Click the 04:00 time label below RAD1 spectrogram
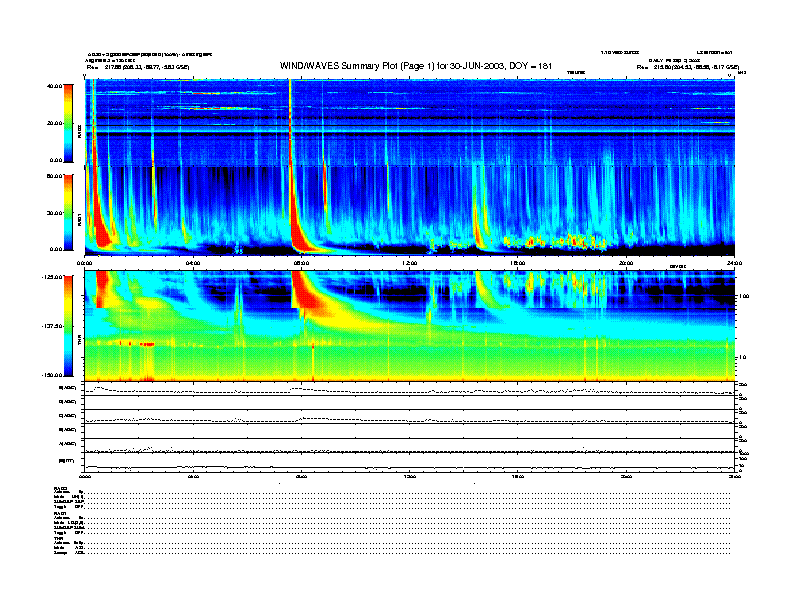Image resolution: width=792 pixels, height=612 pixels. tap(192, 263)
